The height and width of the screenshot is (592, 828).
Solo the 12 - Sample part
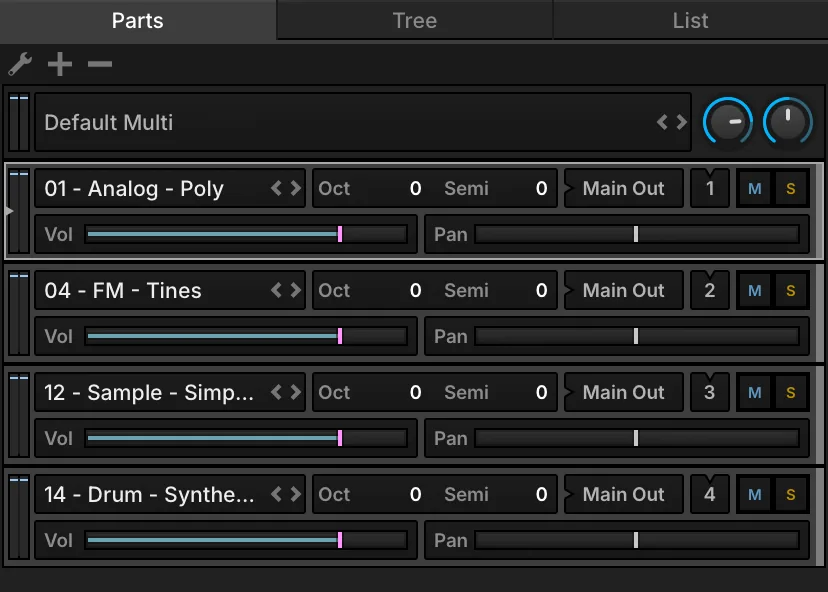click(791, 392)
